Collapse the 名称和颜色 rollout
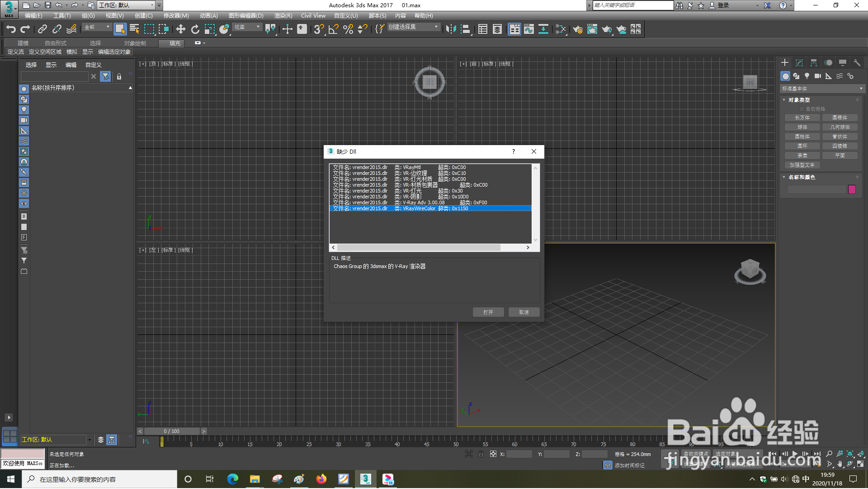The width and height of the screenshot is (868, 489). (x=802, y=177)
